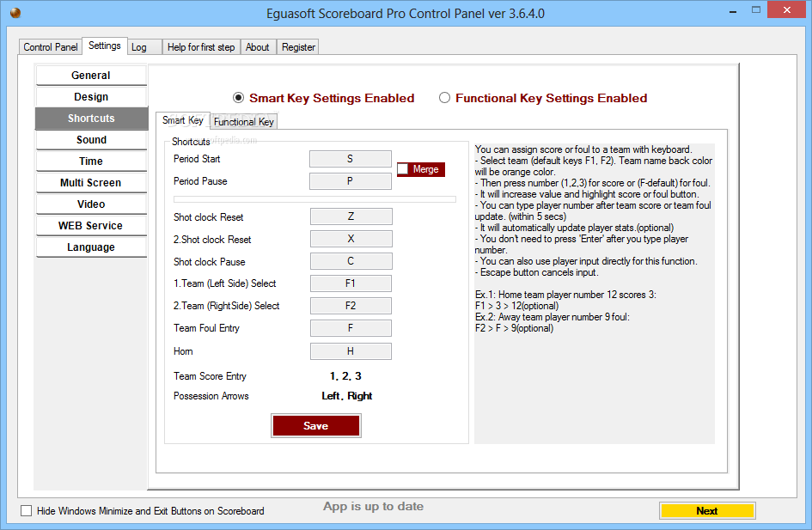
Task: Click Team Foul Entry key field F
Action: point(351,328)
